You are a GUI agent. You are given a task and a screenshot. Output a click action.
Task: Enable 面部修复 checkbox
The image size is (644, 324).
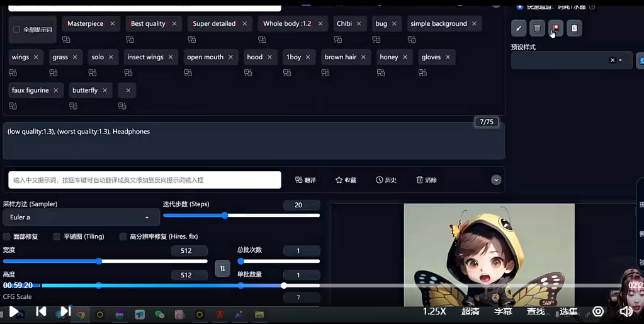6,236
